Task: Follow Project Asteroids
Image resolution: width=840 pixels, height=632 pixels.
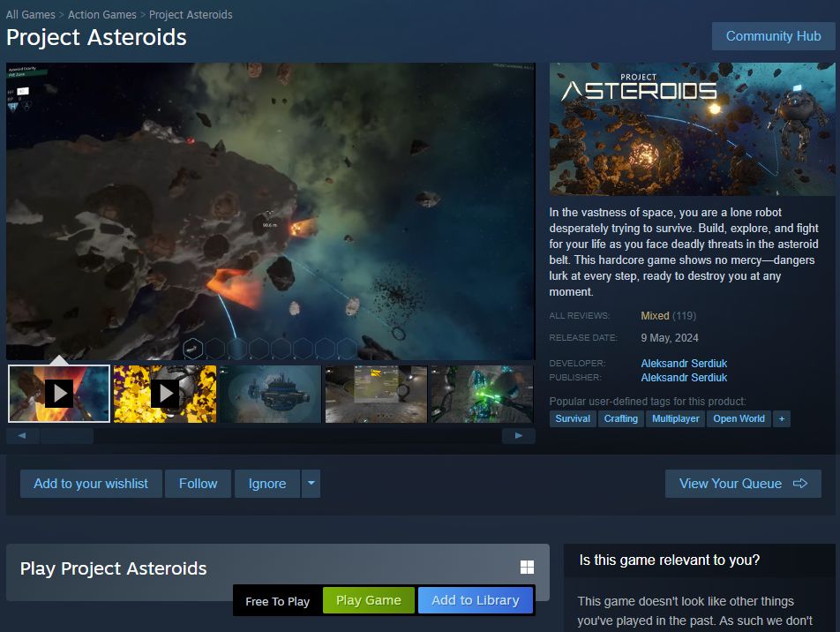Action: tap(199, 484)
